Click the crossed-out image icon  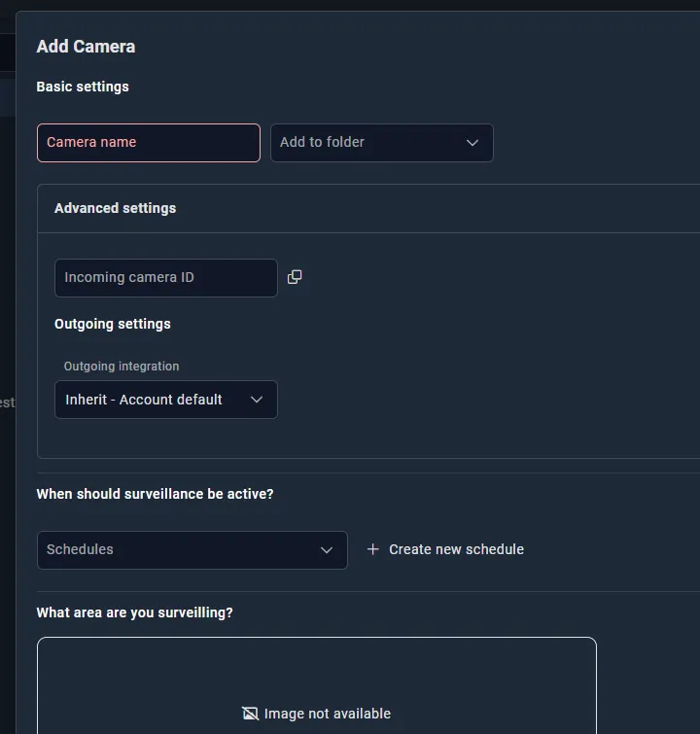pyautogui.click(x=250, y=714)
